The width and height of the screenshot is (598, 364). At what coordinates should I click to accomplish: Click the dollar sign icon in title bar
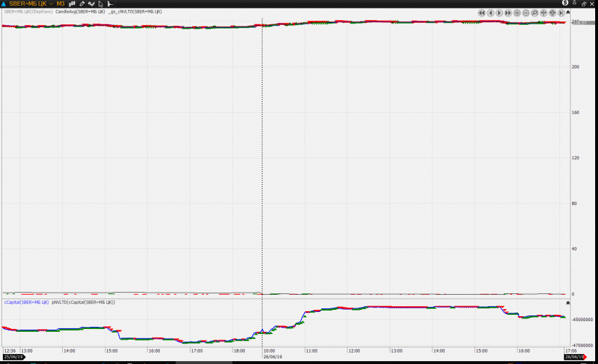click(565, 4)
